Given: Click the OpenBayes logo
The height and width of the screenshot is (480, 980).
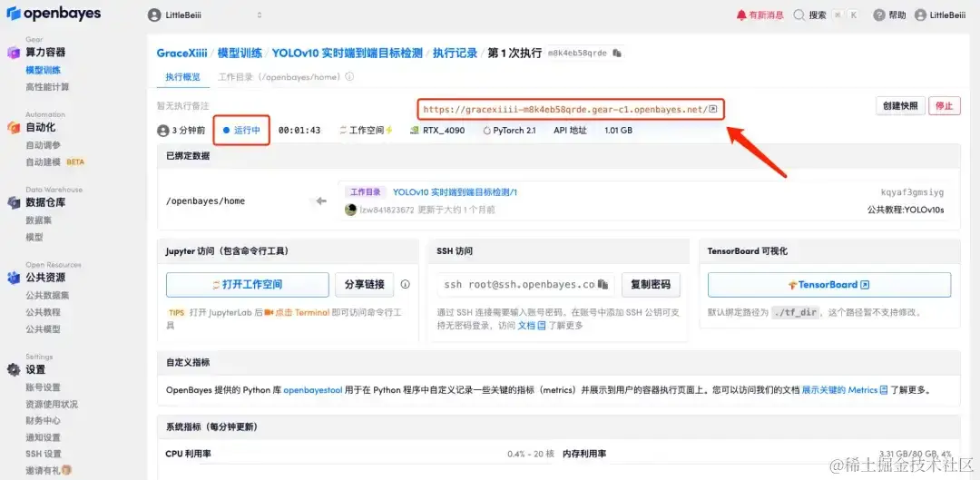Looking at the screenshot, I should 54,13.
